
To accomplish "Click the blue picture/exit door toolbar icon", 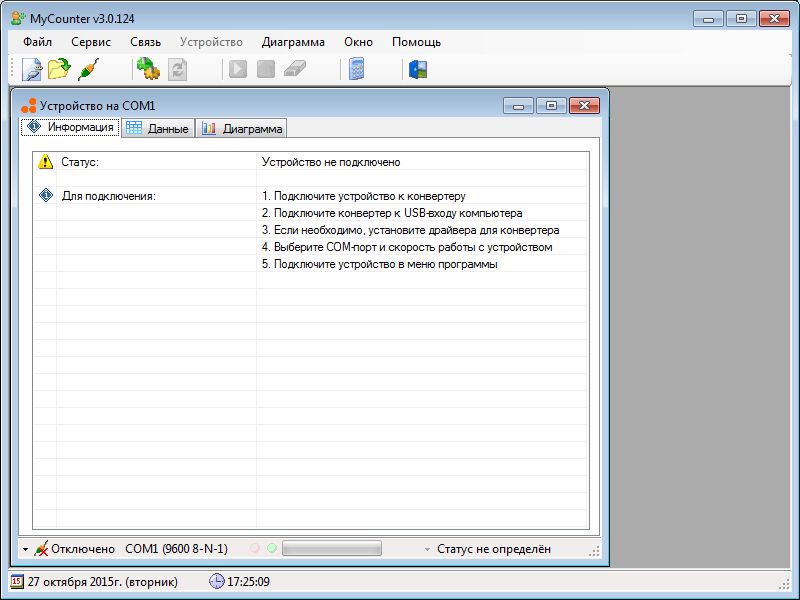I will coord(418,69).
